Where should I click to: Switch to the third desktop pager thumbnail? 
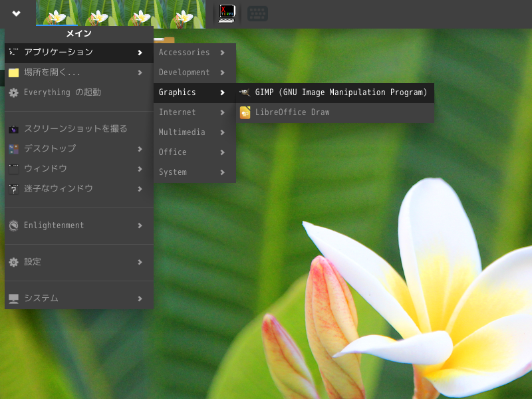(x=142, y=13)
